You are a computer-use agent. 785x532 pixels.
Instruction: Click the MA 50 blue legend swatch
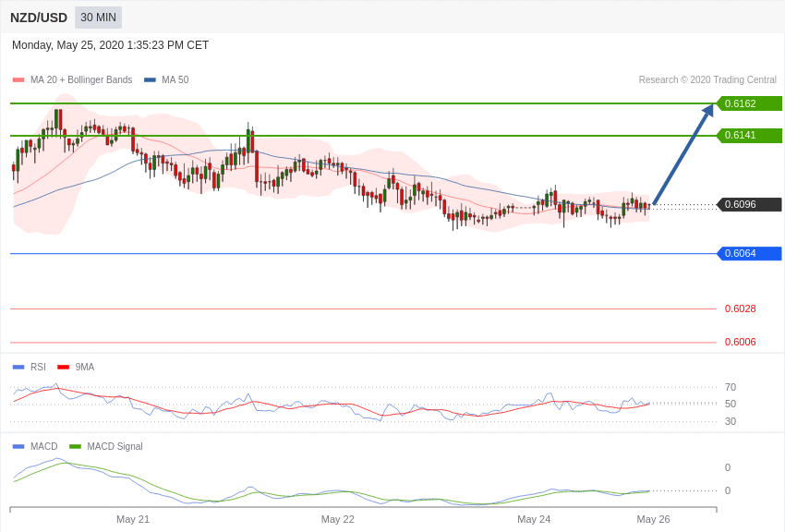tap(150, 80)
